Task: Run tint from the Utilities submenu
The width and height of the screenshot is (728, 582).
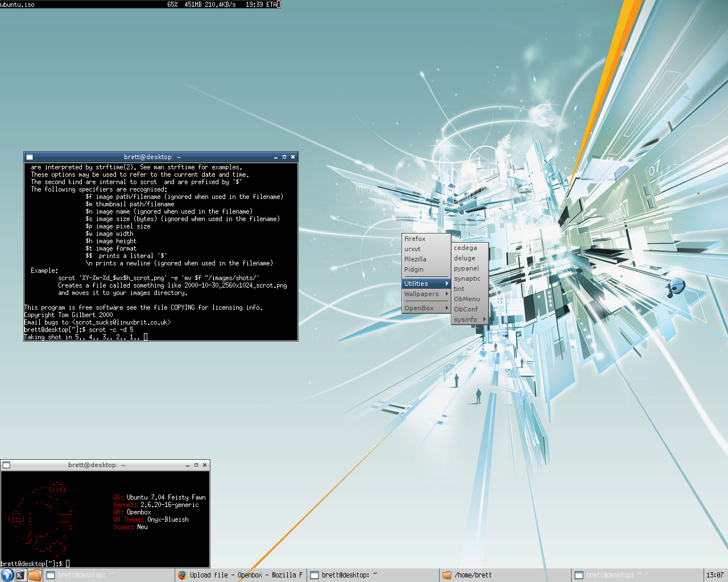Action: 470,289
